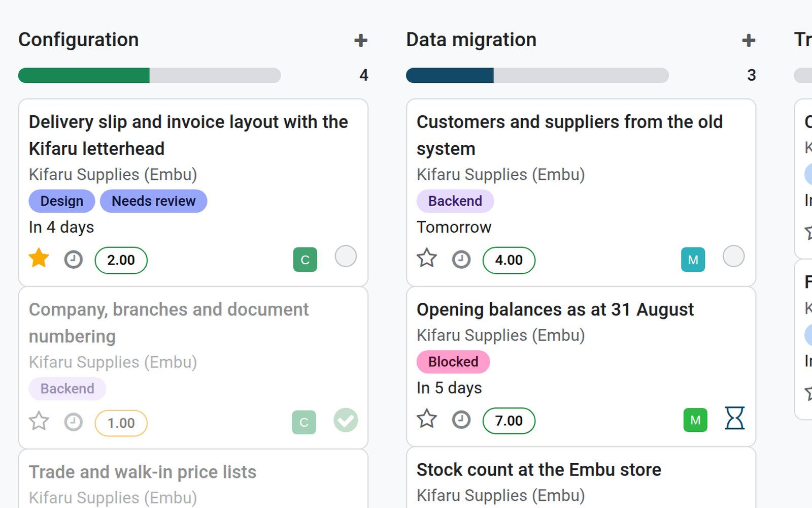Image resolution: width=812 pixels, height=508 pixels.
Task: Click Kifaru Supplies (Embu) under Opening balances
Action: 501,335
